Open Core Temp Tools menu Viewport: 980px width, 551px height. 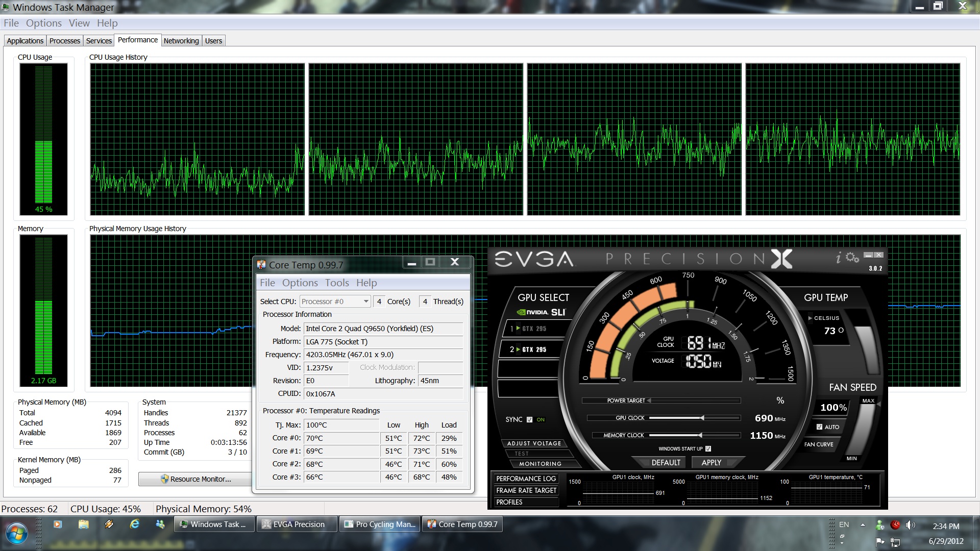pyautogui.click(x=337, y=283)
